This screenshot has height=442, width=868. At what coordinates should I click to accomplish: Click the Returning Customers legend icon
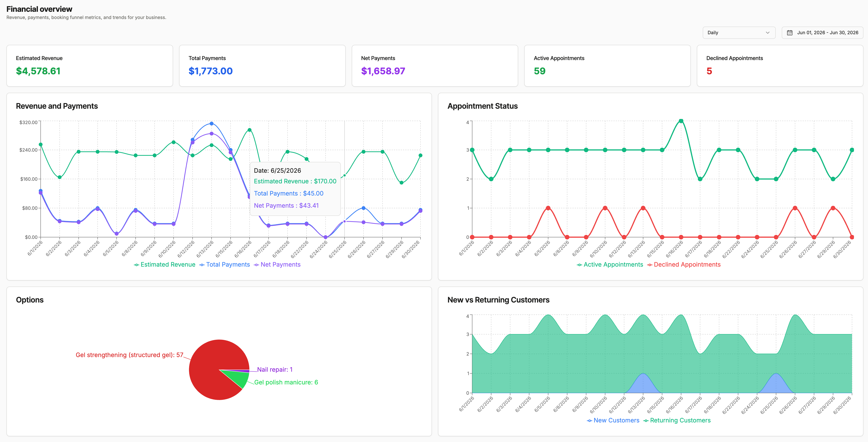(646, 421)
